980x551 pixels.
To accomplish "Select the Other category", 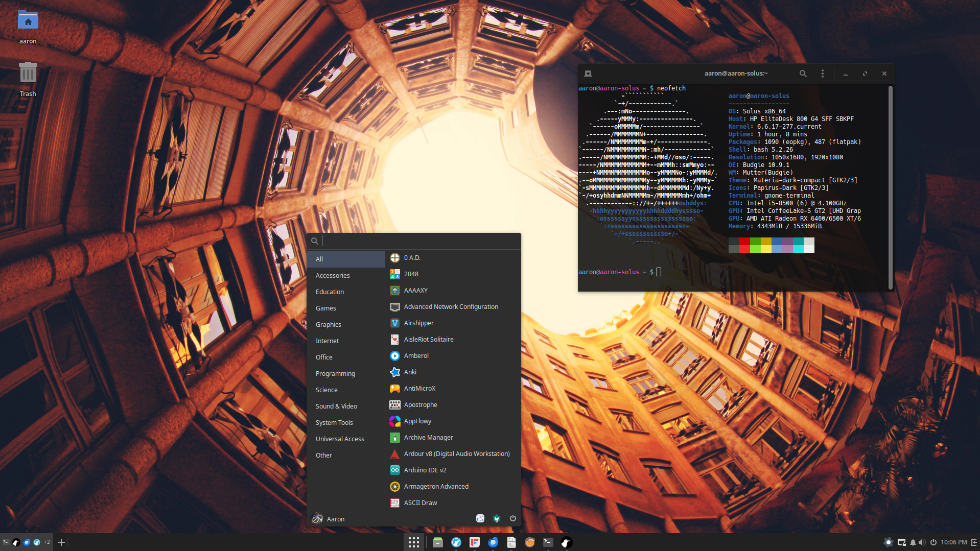I will pyautogui.click(x=346, y=456).
